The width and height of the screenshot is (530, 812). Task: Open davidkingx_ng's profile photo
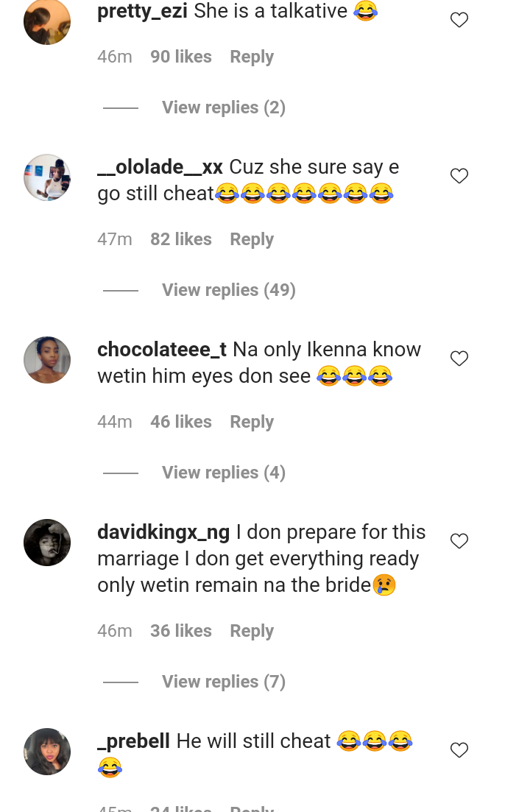47,543
